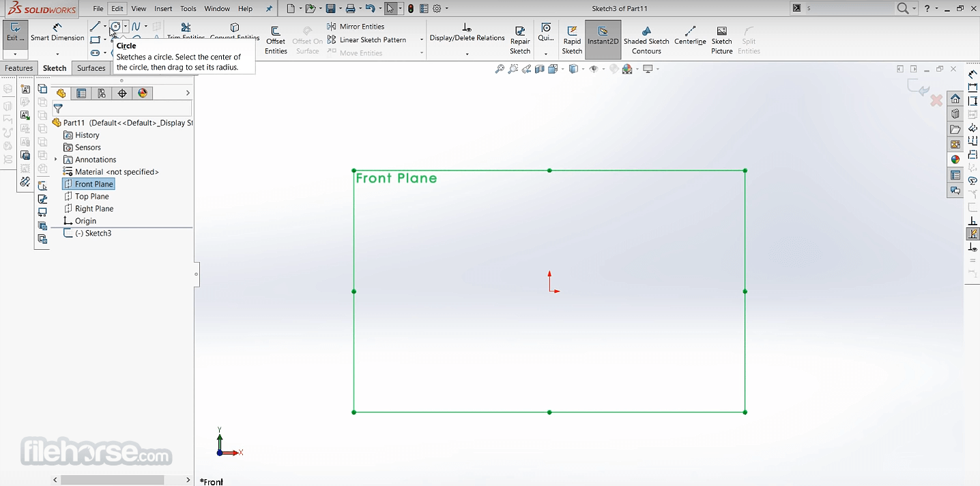Expand Linear Sketch Pattern dropdown arrow
Viewport: 980px width, 486px height.
[421, 40]
